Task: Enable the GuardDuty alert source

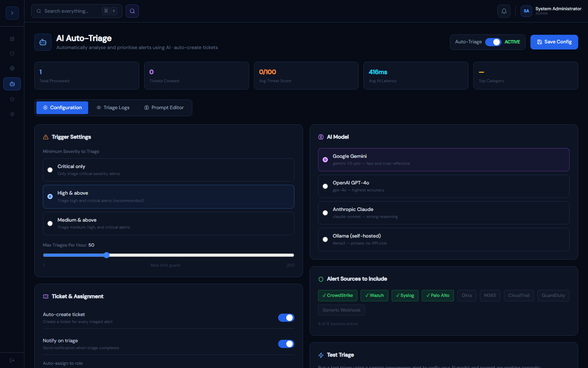Action: pos(553,296)
